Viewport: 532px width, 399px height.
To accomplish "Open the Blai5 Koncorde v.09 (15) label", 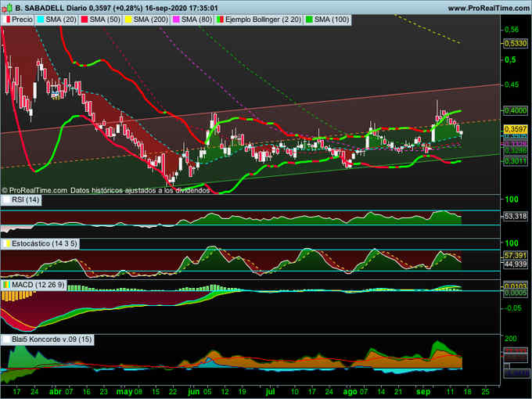I will pos(48,340).
